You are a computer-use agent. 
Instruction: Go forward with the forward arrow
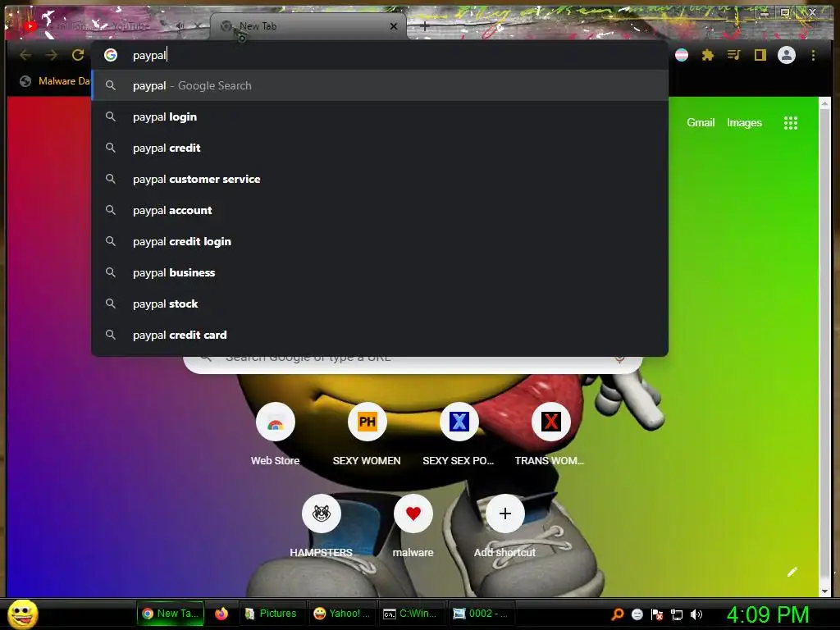(x=52, y=55)
